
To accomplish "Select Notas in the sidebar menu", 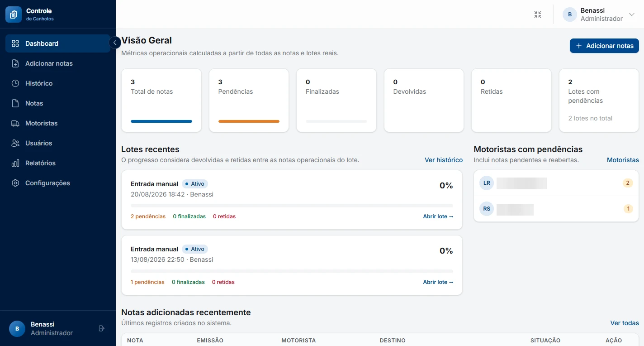I will [58, 103].
